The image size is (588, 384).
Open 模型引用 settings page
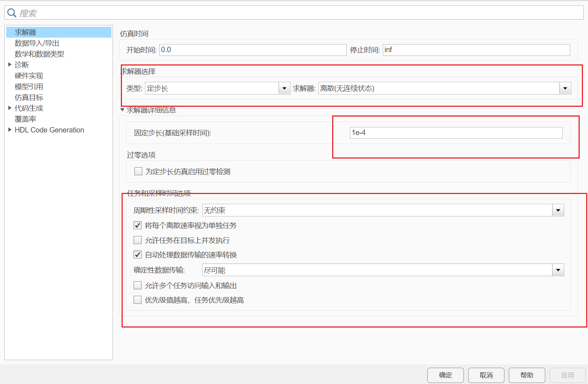pos(29,86)
